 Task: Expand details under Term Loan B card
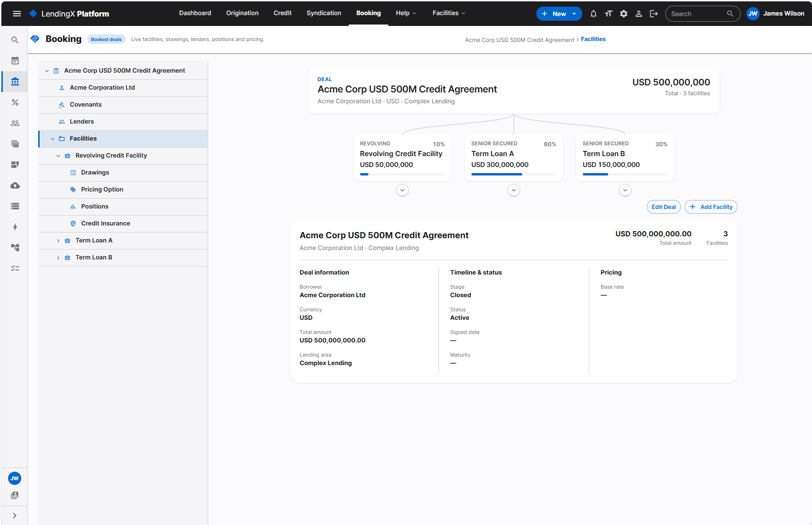(x=625, y=190)
